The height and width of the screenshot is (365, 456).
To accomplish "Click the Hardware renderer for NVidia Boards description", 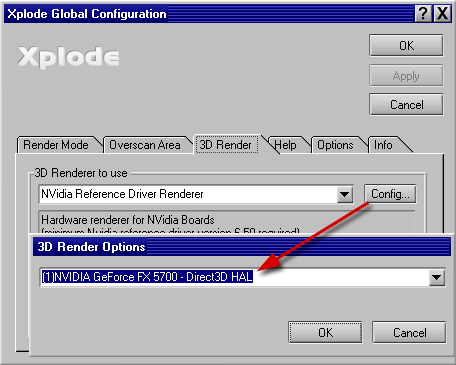I will (128, 220).
